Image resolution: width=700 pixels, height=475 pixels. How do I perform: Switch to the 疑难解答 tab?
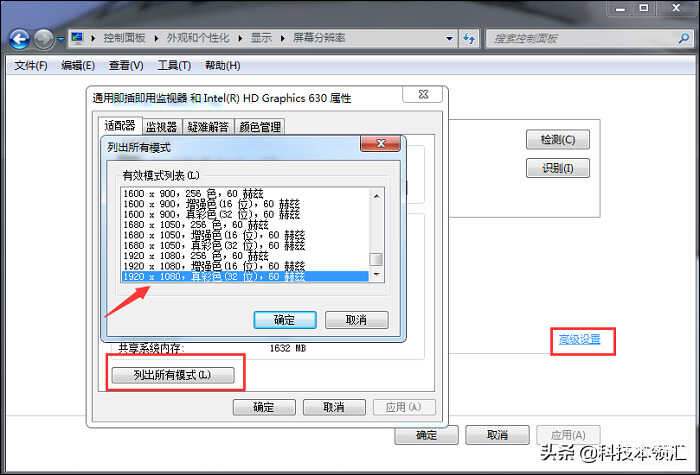(208, 127)
